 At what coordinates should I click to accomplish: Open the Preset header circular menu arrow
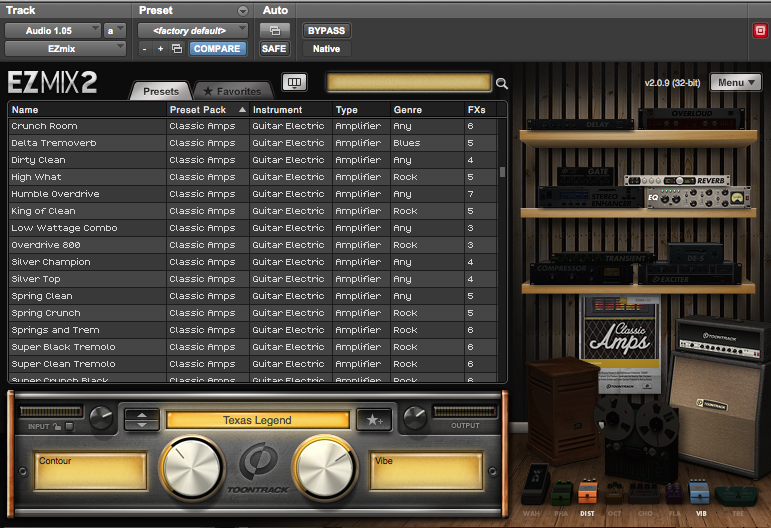[x=243, y=11]
